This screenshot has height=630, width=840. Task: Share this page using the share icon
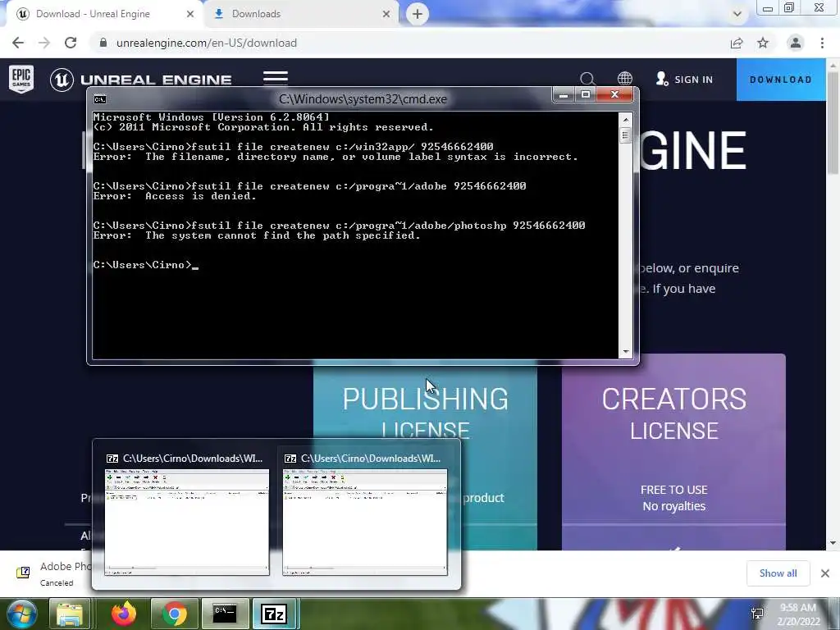tap(737, 43)
